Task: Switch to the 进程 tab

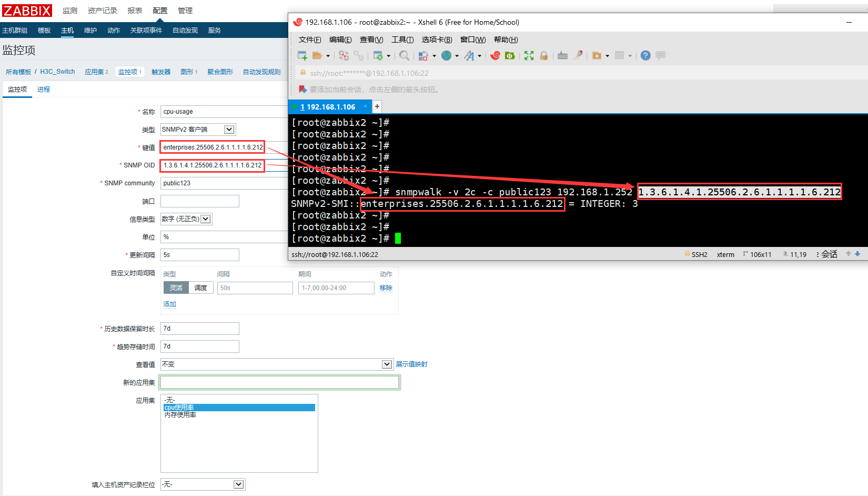Action: (44, 90)
